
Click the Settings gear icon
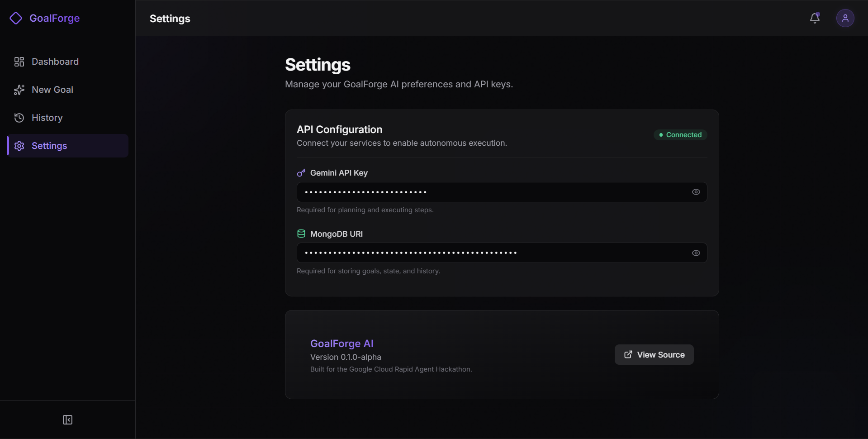[19, 146]
